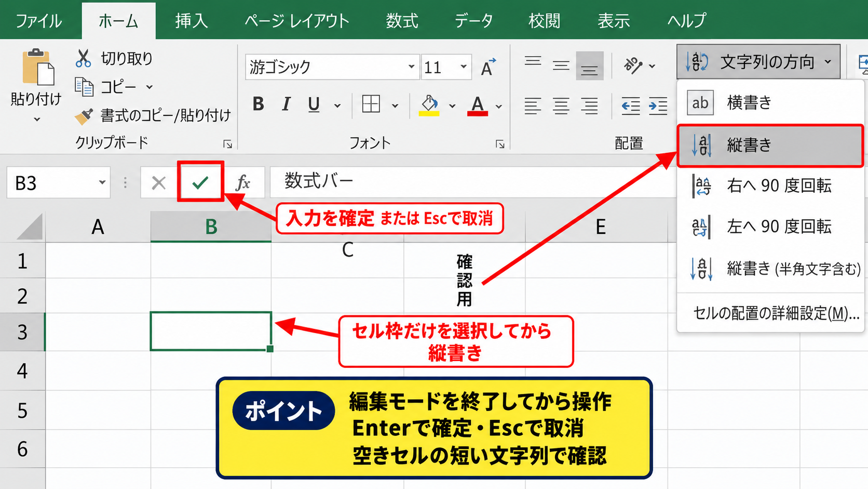Switch to the ページ レイアウト tab
This screenshot has height=489, width=868.
[x=297, y=21]
